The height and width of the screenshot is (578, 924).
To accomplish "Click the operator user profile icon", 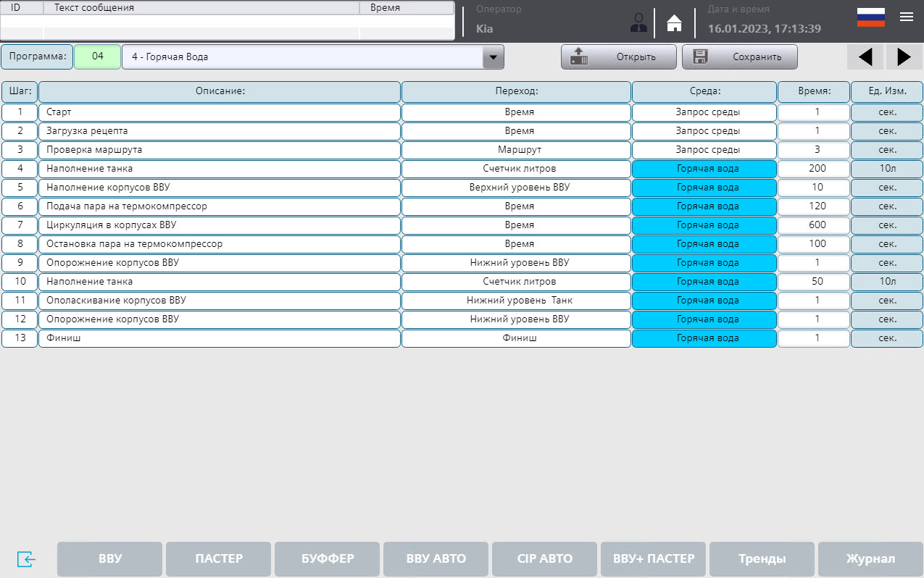I will (638, 23).
